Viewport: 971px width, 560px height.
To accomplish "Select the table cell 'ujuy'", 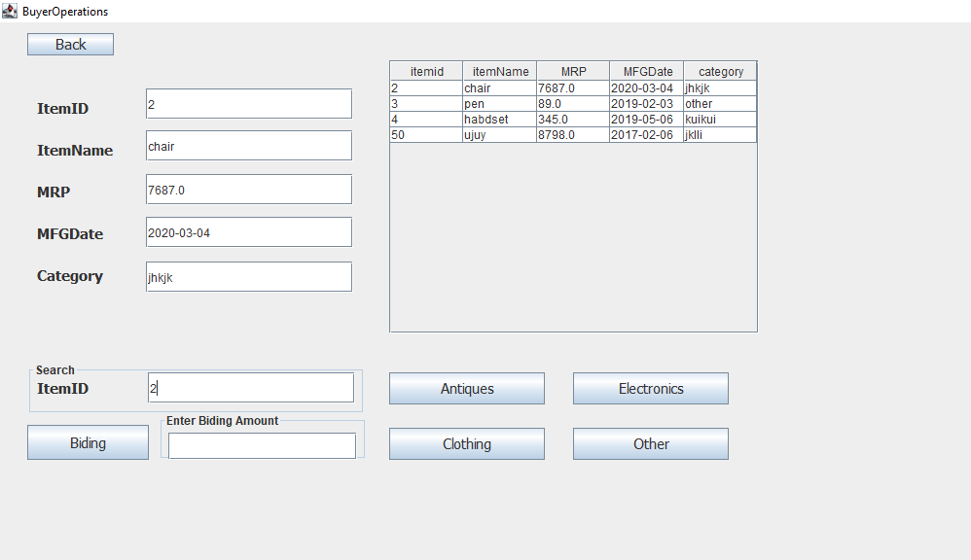I will tap(500, 135).
